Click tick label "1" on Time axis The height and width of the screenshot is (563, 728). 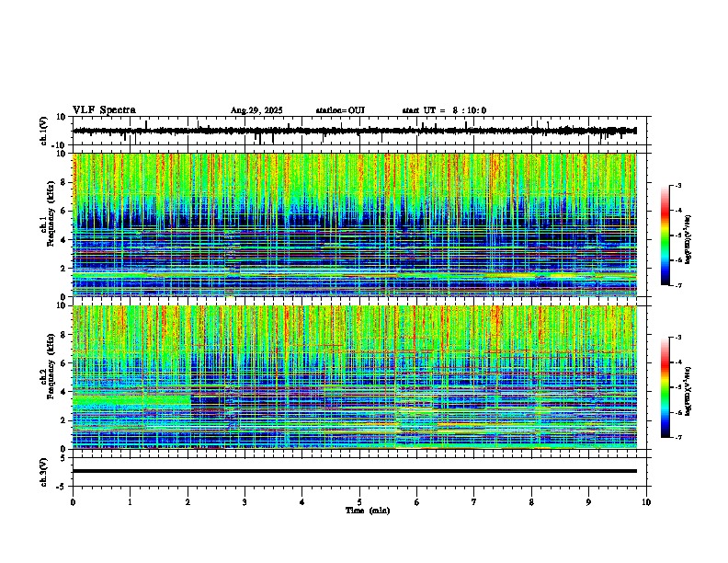click(130, 502)
